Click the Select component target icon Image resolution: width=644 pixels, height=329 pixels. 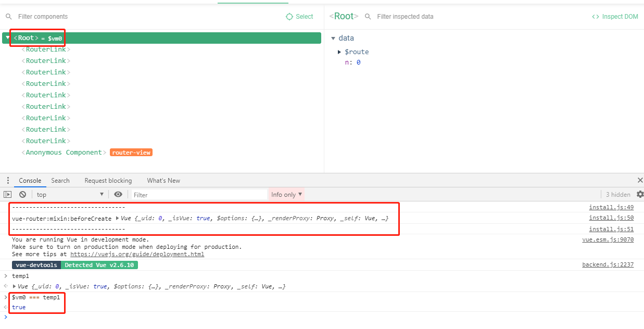pyautogui.click(x=289, y=17)
